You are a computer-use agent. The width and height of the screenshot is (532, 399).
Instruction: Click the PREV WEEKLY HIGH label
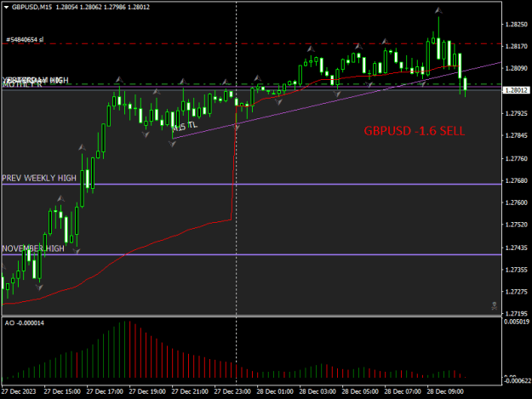[x=39, y=179]
